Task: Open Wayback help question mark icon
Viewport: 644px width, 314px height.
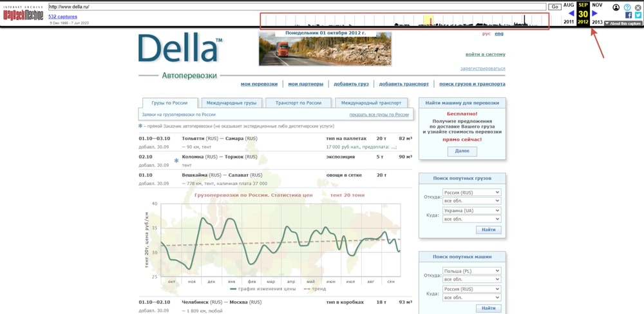Action: 627,7
